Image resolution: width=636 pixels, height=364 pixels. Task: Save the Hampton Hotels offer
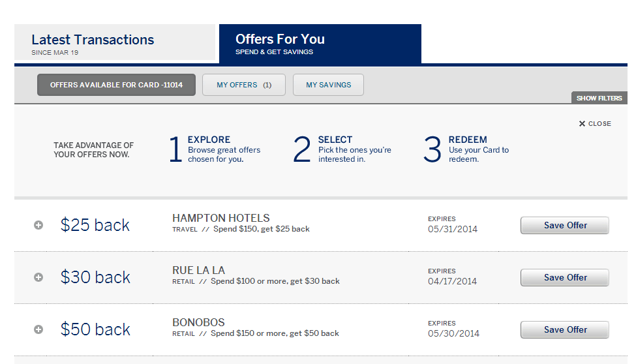(565, 225)
